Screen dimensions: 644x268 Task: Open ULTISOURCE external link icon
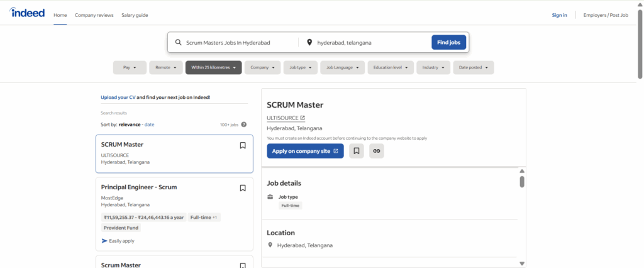(x=303, y=118)
